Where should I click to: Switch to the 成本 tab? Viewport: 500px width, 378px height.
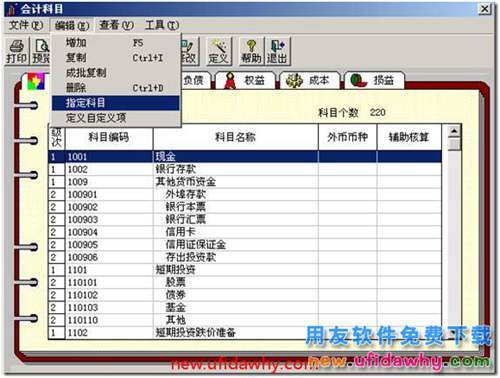(x=309, y=80)
